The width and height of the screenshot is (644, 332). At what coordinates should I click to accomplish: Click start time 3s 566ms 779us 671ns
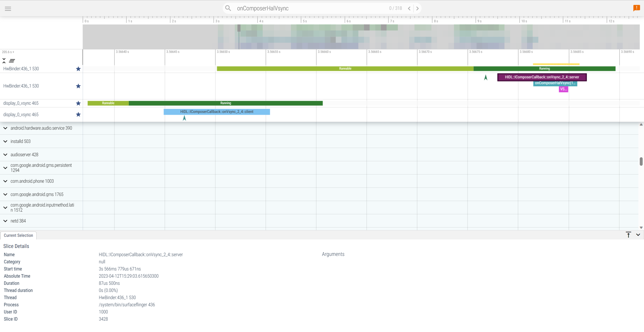pos(120,269)
